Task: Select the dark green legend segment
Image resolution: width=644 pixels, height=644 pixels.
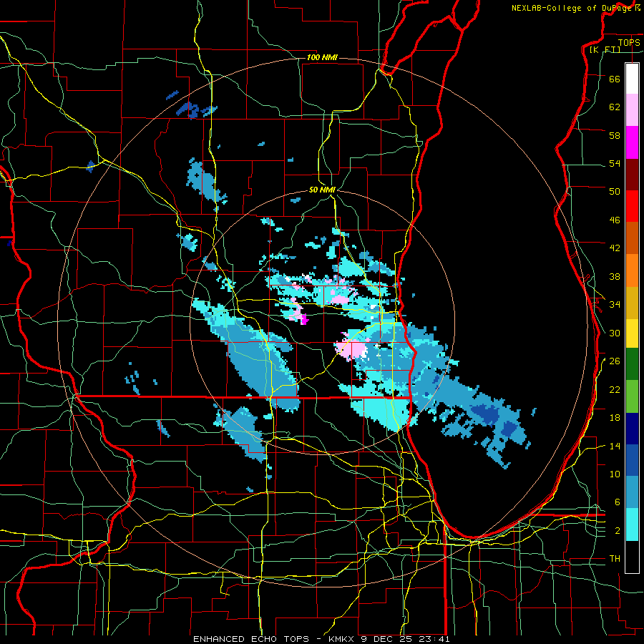Action: [x=632, y=365]
